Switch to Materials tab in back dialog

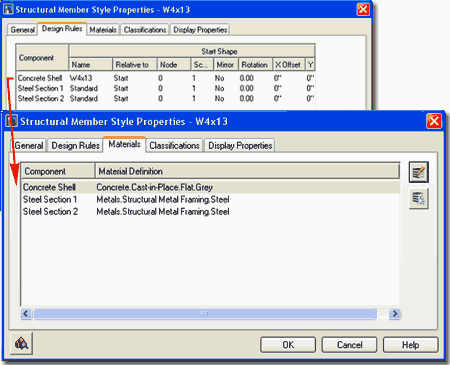[103, 30]
